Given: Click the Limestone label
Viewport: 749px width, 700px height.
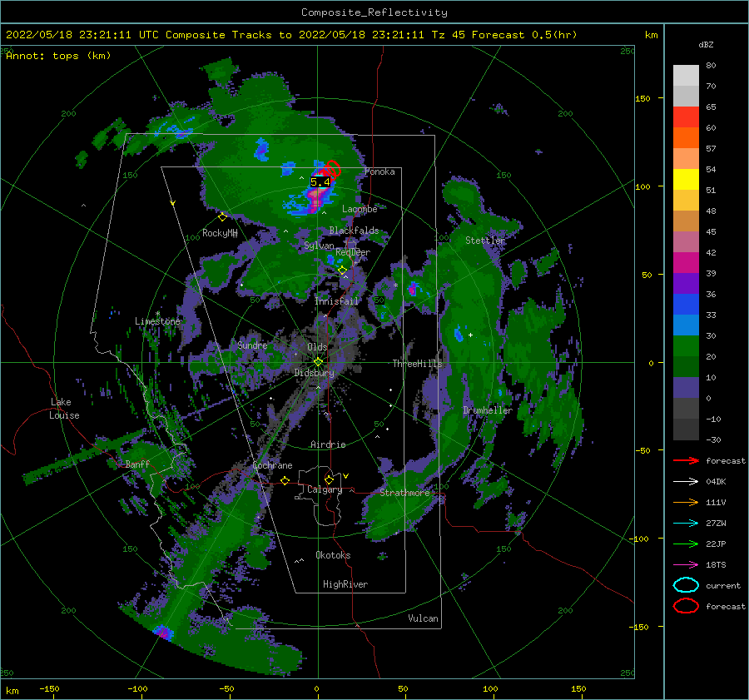Looking at the screenshot, I should 157,321.
